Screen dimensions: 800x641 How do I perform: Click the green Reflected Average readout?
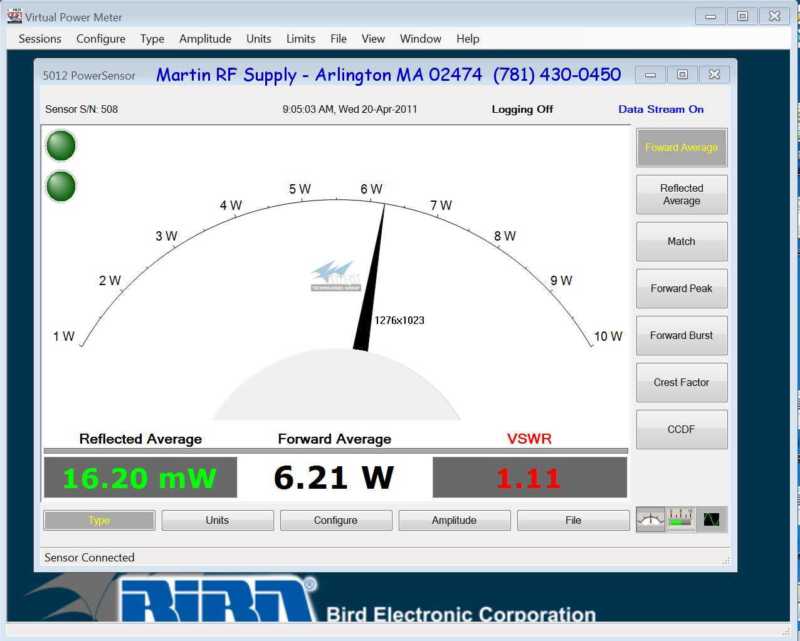click(140, 478)
